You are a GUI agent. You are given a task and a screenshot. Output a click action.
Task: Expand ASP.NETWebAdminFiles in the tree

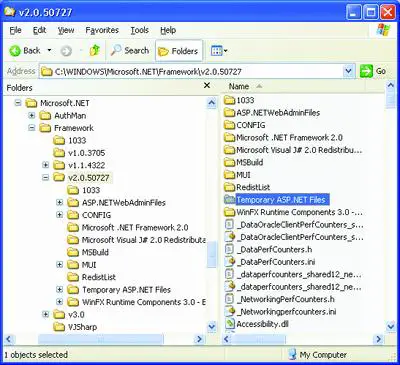[60, 202]
